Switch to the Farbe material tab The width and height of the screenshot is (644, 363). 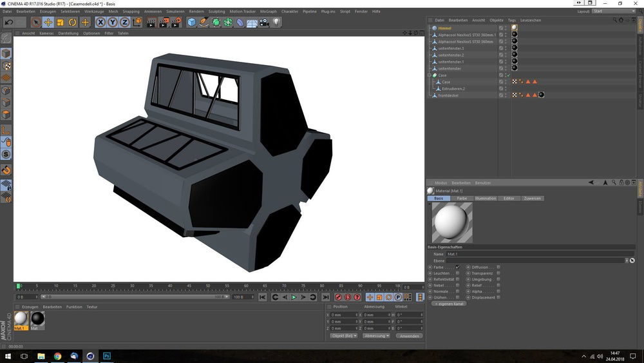(x=462, y=199)
